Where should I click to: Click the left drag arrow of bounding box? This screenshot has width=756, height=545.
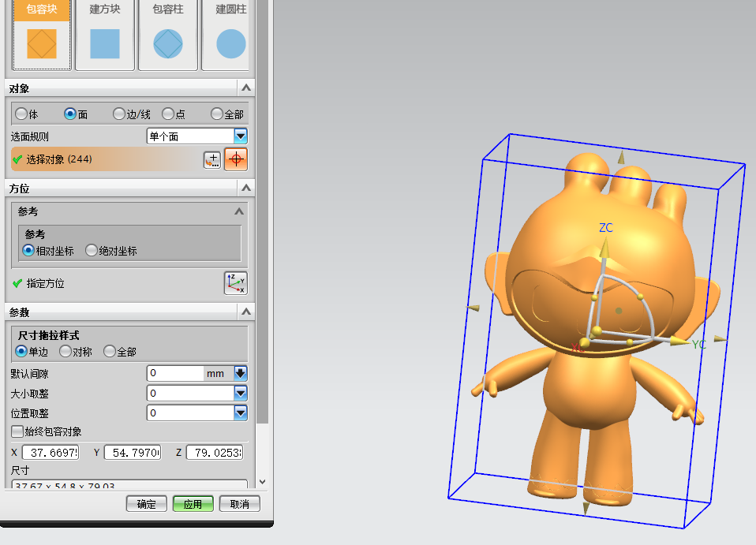tap(473, 308)
